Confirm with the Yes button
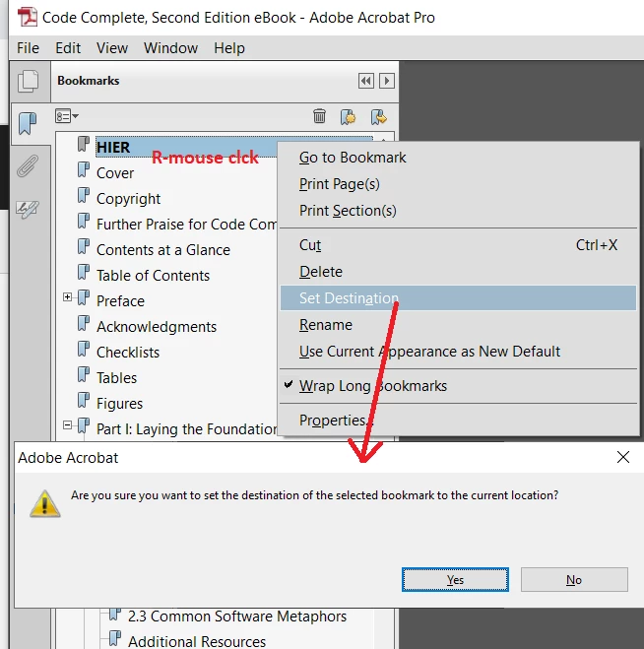The width and height of the screenshot is (644, 649). pos(455,580)
